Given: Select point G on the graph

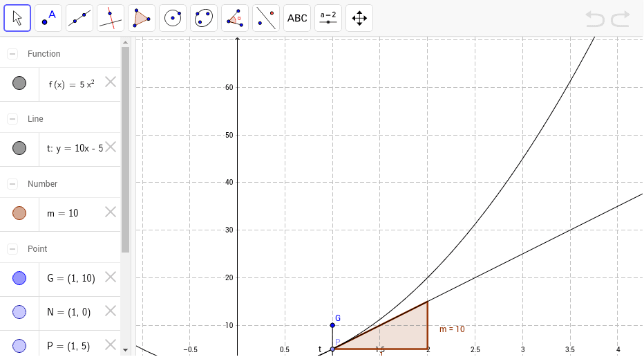Looking at the screenshot, I should tap(332, 325).
